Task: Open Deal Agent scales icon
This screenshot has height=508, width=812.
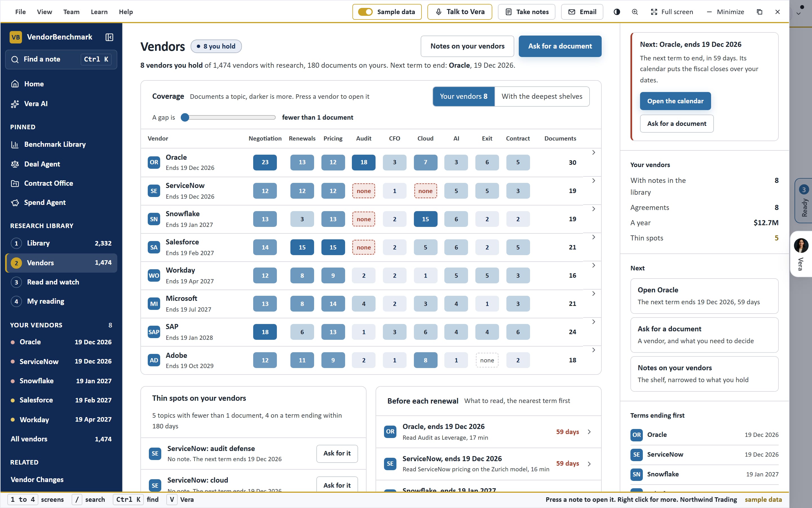Action: click(15, 164)
